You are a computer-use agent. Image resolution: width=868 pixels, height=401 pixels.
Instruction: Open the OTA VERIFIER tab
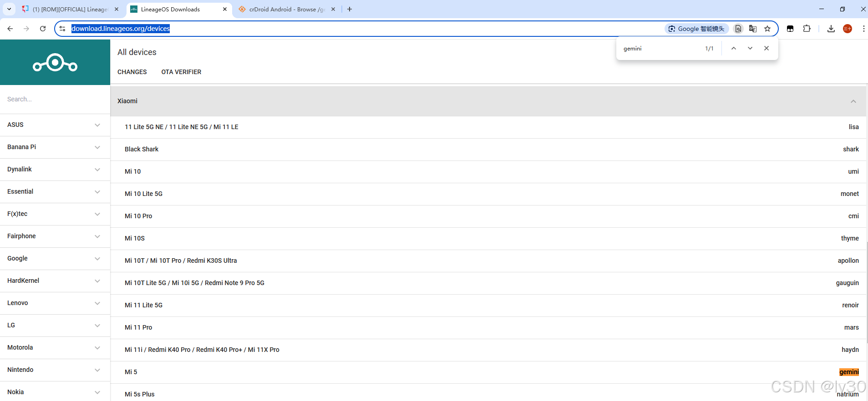181,72
